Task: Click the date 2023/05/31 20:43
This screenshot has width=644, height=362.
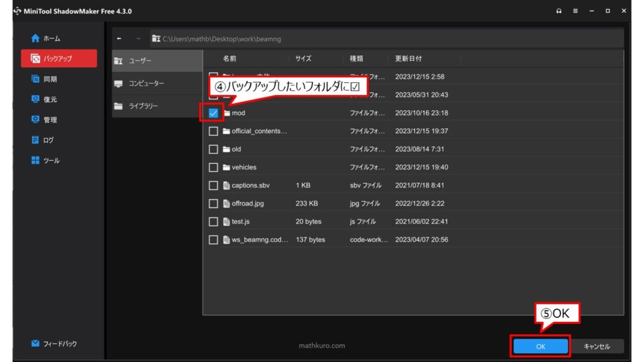Action: pos(421,95)
